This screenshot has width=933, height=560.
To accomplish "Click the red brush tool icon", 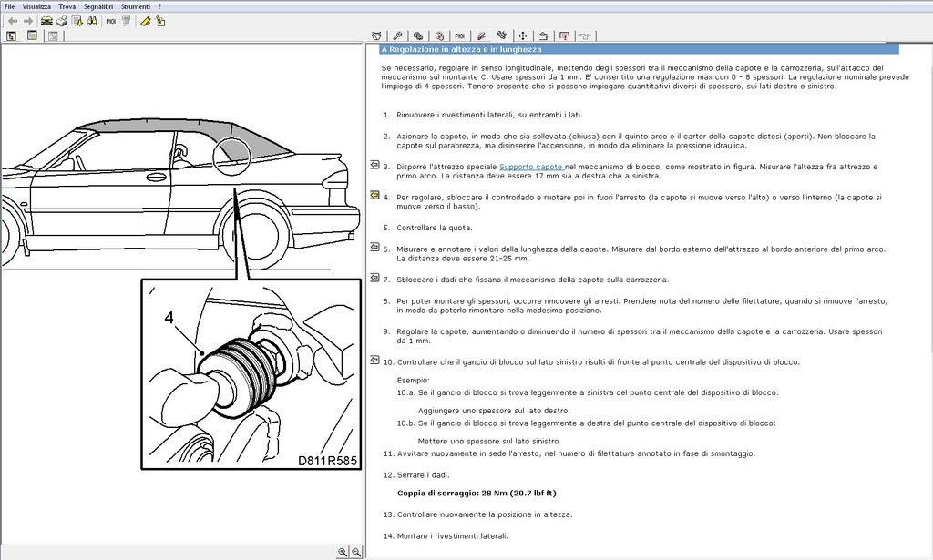I will 481,36.
